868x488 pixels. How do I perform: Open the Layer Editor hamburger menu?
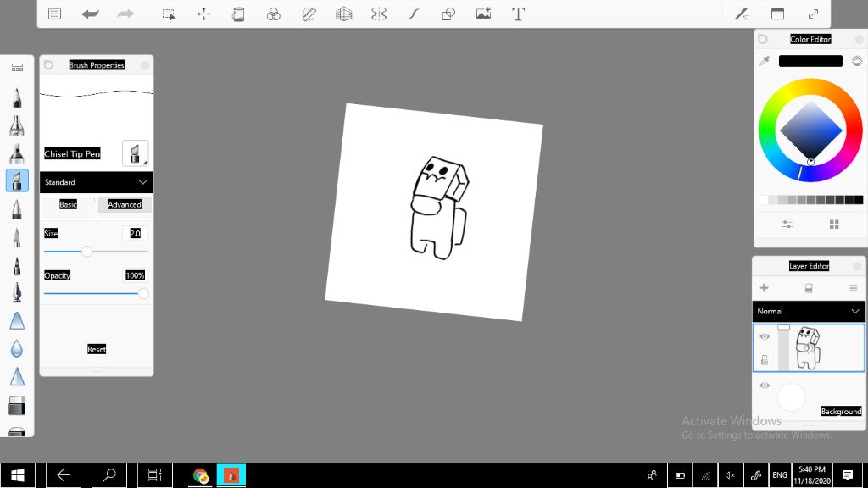tap(853, 288)
